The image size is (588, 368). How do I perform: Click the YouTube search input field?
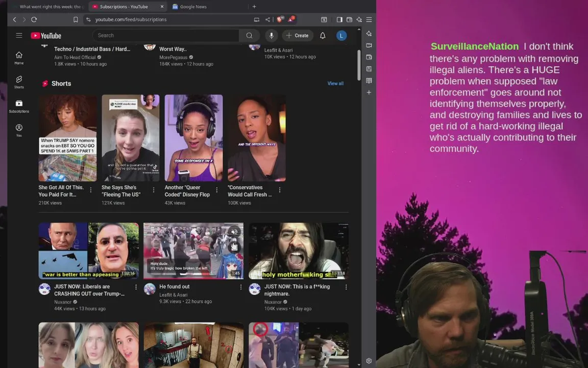[165, 35]
